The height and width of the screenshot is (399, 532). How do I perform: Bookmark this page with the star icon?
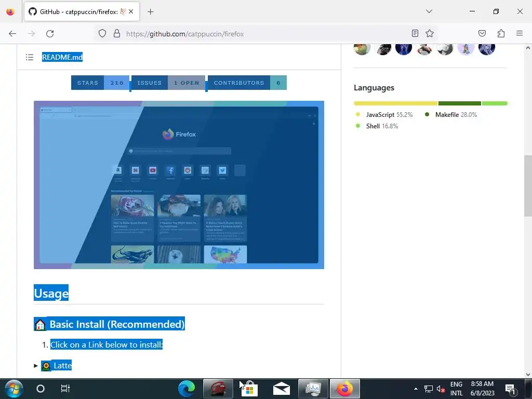coord(430,33)
